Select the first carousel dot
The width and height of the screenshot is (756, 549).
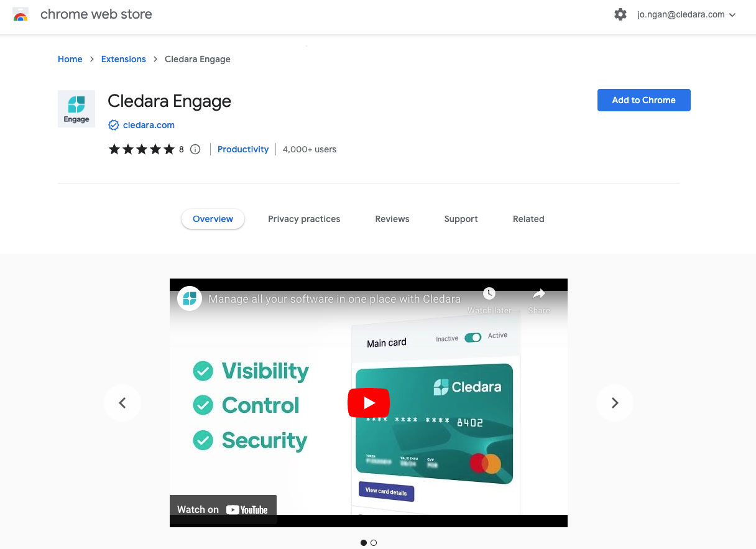tap(364, 543)
